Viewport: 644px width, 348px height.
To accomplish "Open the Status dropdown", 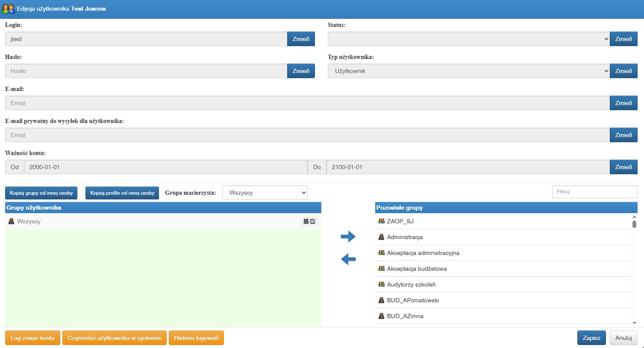I will (468, 39).
